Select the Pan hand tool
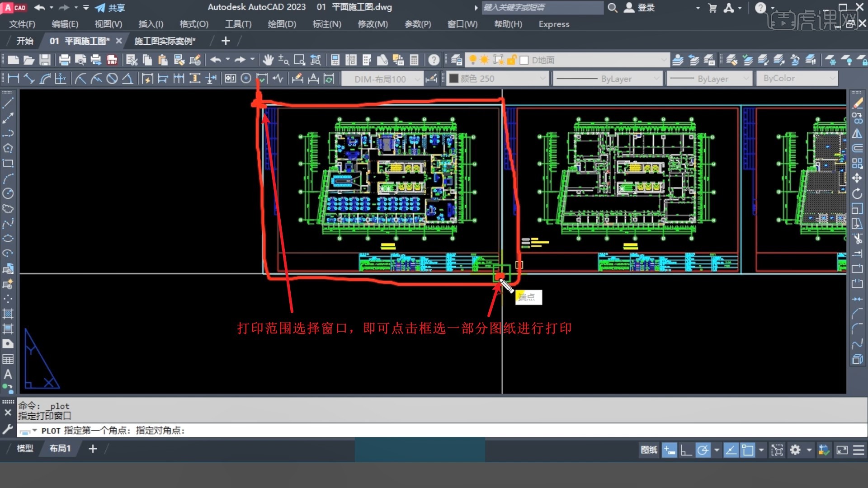Image resolution: width=868 pixels, height=488 pixels. [268, 60]
